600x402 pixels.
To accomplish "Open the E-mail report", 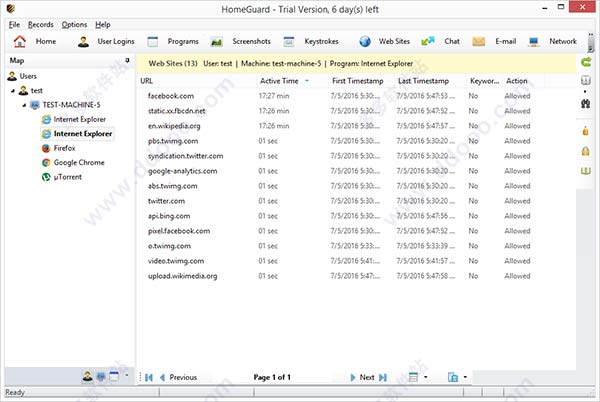I will coord(494,41).
